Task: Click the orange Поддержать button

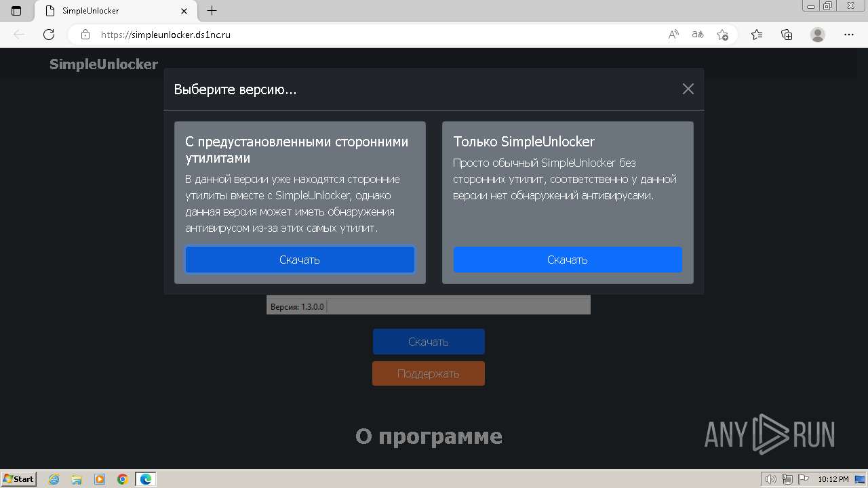Action: click(x=429, y=373)
